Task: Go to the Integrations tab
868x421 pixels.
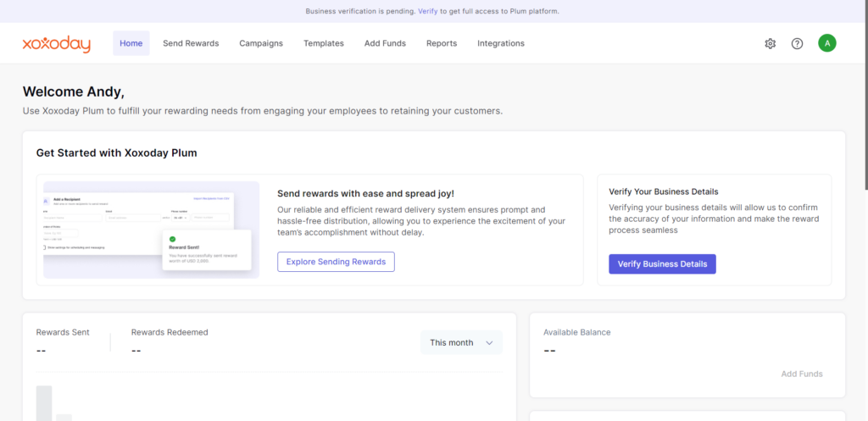Action: click(x=501, y=43)
